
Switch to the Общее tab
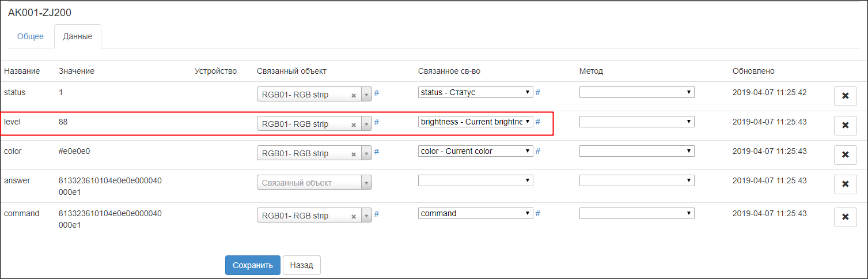(x=31, y=36)
